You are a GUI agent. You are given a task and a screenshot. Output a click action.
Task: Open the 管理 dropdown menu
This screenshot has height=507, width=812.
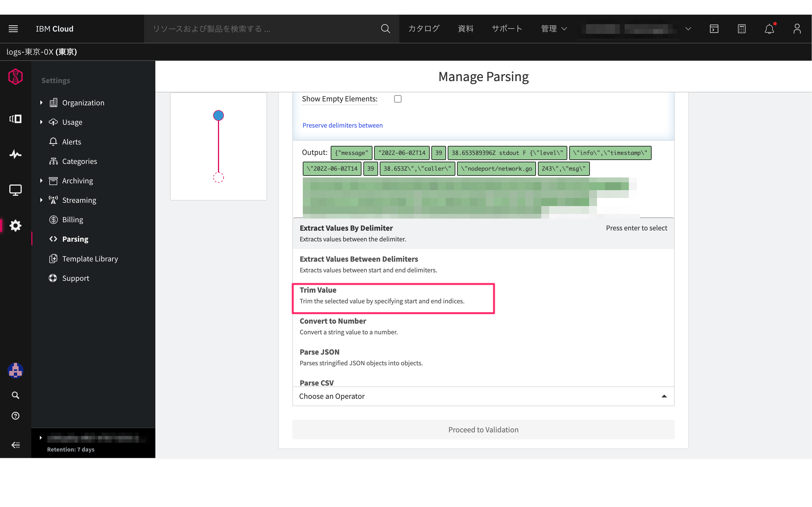554,29
